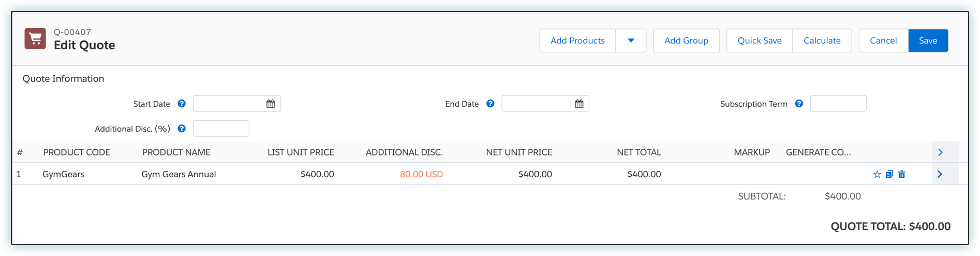Show help for Subscription Term field
Screen dimensions: 980x256
799,104
